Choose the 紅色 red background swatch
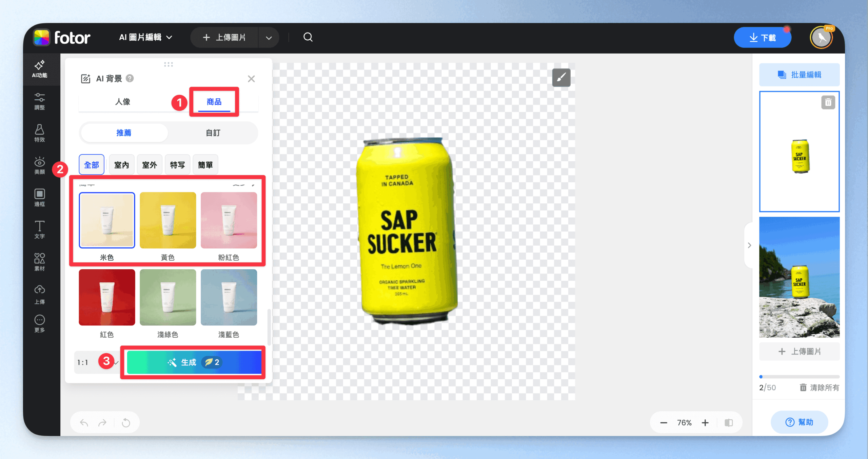 (107, 297)
